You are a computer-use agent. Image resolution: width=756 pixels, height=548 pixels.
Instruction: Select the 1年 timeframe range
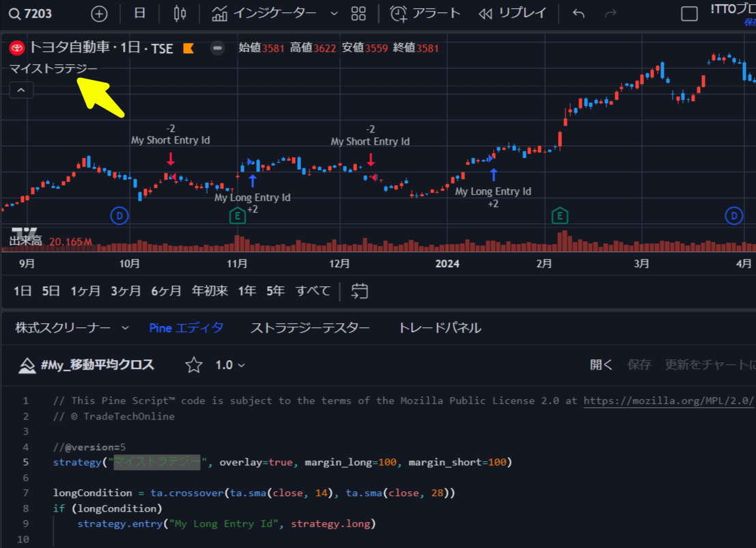coord(247,290)
